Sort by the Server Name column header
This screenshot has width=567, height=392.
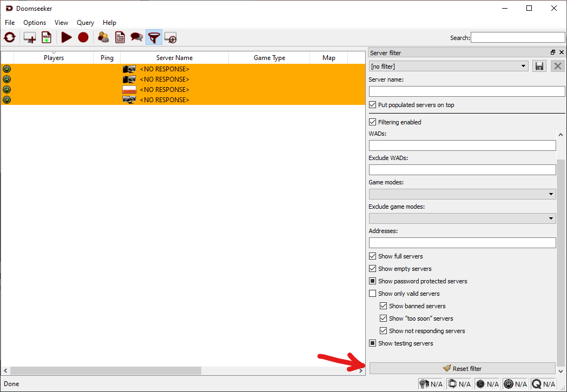coord(174,58)
